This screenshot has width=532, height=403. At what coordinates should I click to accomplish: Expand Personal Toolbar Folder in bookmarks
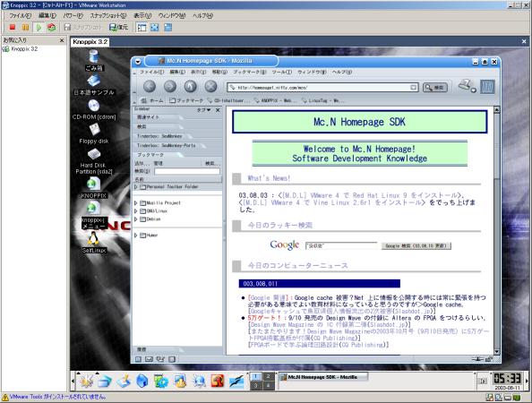(136, 187)
